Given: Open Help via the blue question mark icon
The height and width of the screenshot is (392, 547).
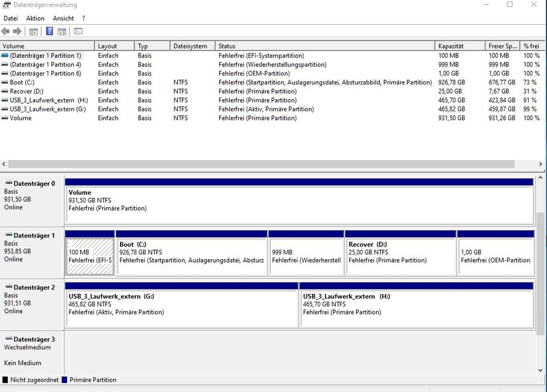Looking at the screenshot, I should pos(49,31).
